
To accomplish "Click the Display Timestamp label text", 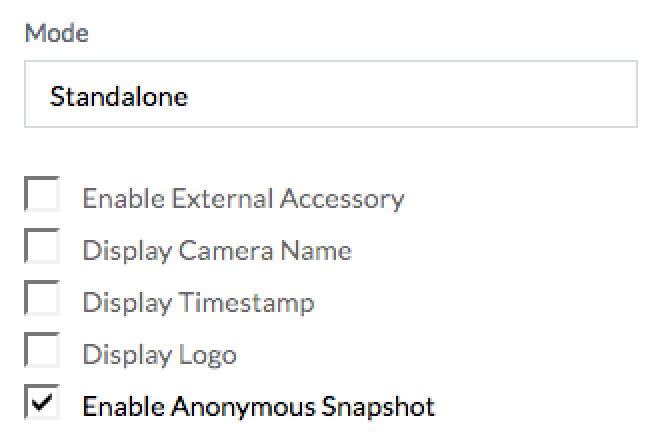I will tap(198, 302).
